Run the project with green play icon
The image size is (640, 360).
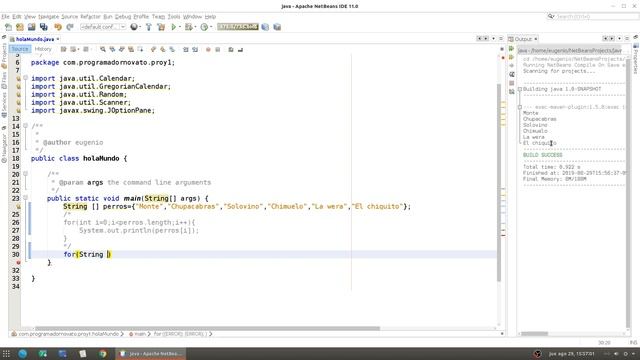pyautogui.click(x=173, y=27)
